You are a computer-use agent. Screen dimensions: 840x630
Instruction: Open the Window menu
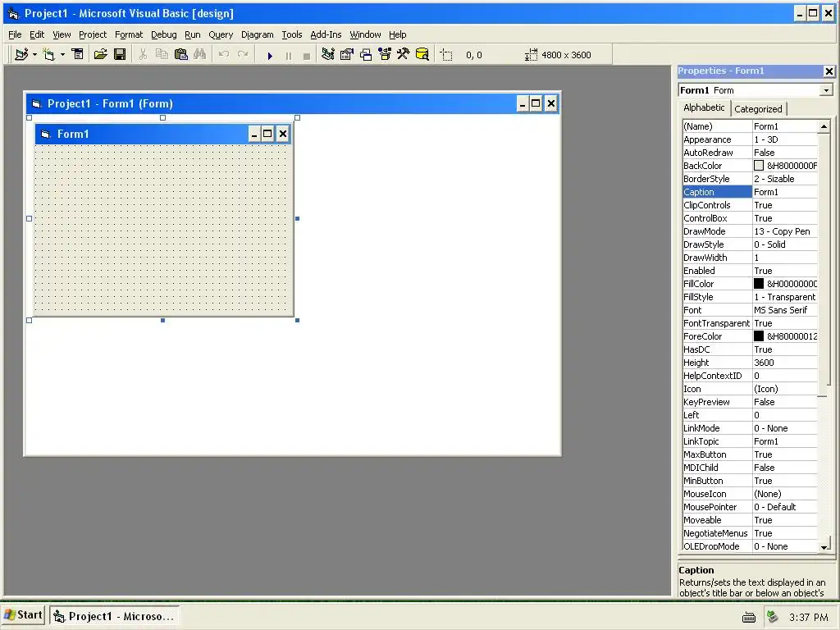pos(365,34)
